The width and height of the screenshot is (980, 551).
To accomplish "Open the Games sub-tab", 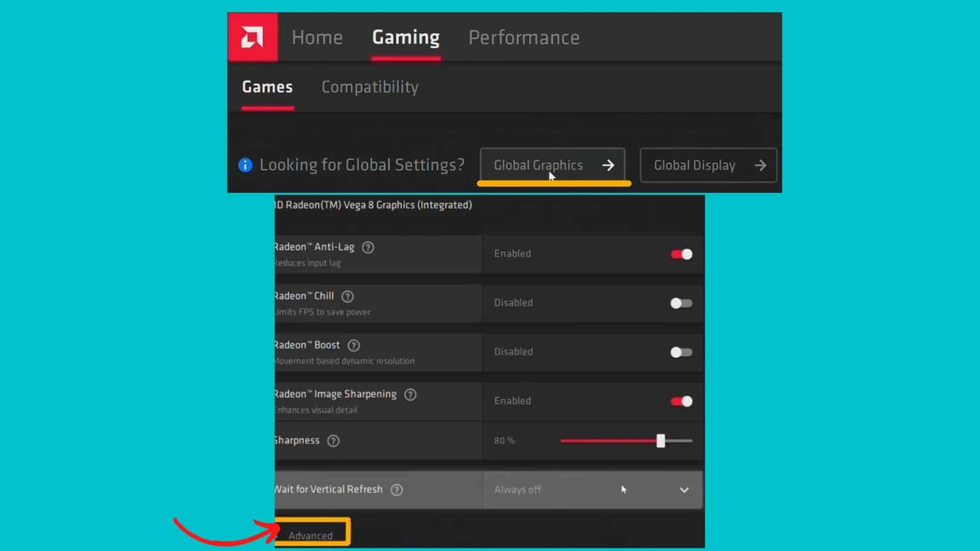I will click(x=267, y=87).
